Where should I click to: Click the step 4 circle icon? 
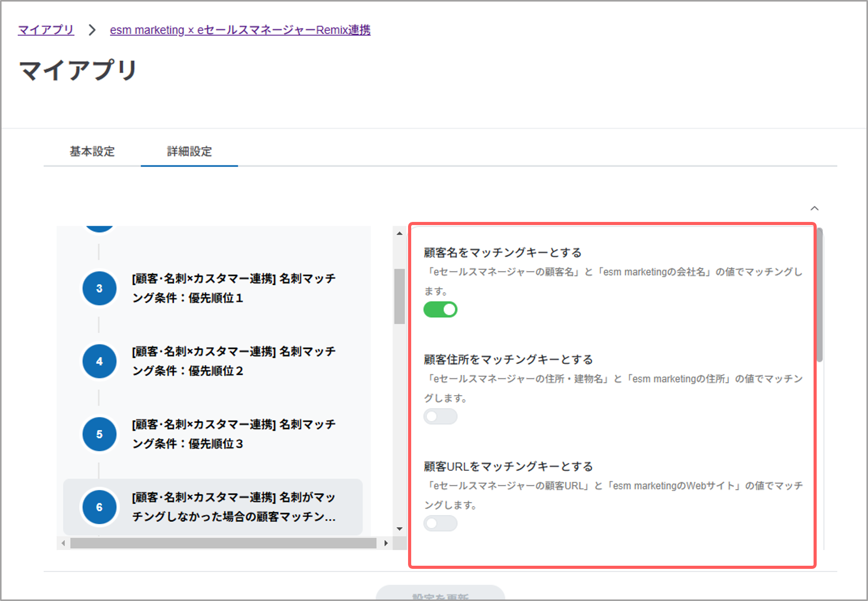99,361
